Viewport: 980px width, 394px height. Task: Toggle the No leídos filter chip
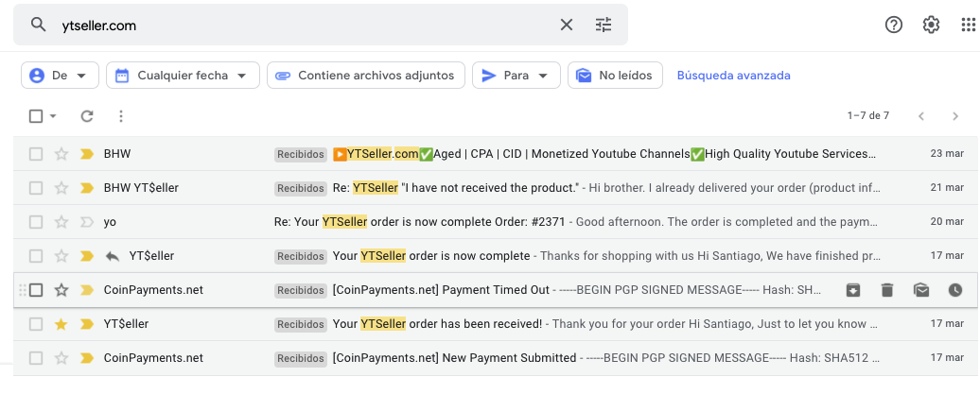tap(615, 75)
